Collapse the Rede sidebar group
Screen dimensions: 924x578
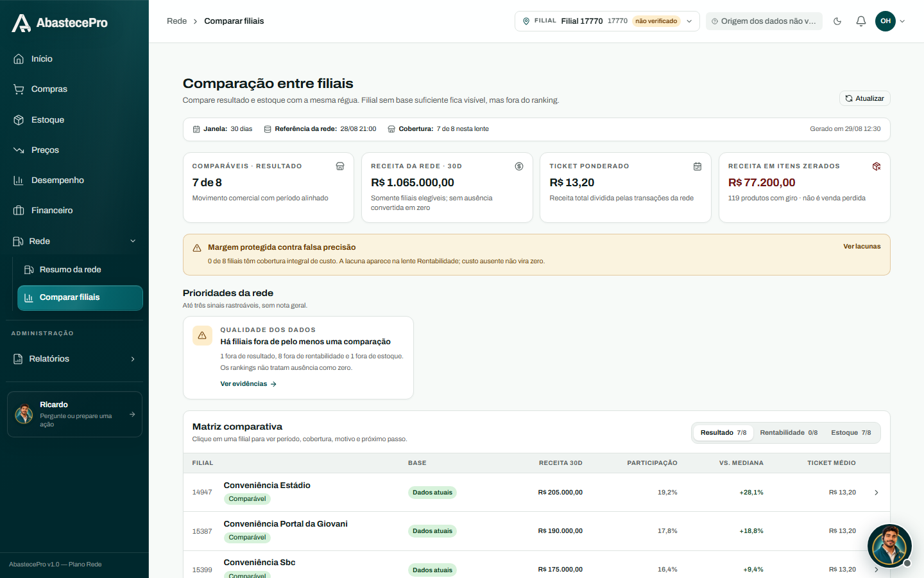click(74, 241)
